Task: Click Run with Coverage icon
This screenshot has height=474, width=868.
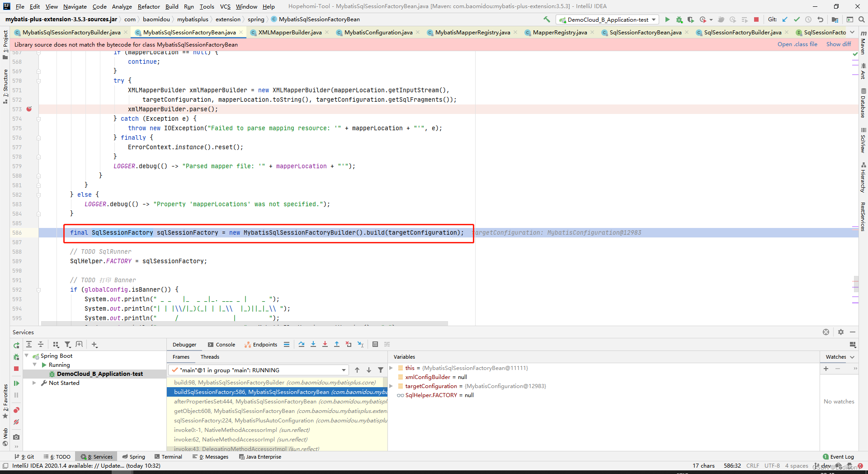Action: tap(691, 19)
